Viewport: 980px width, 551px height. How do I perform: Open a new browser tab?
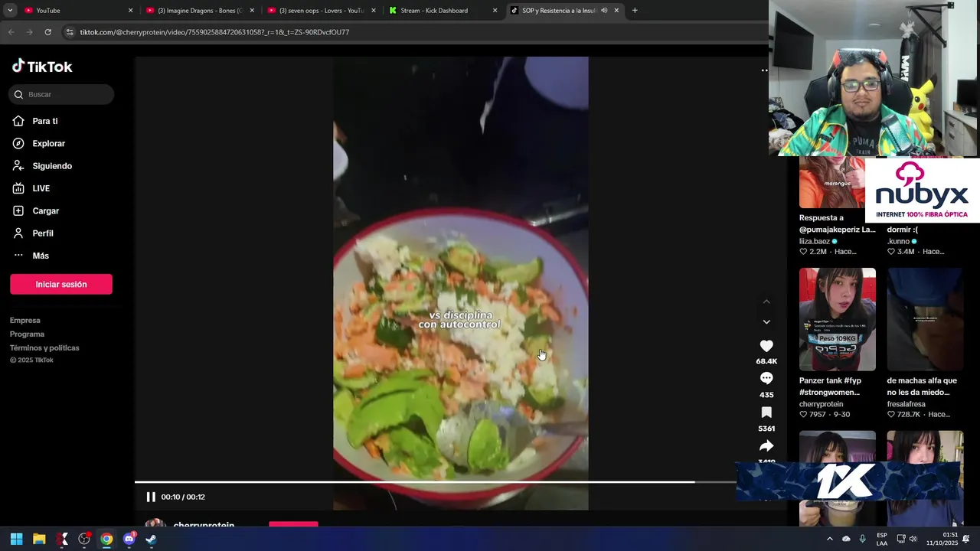pyautogui.click(x=635, y=11)
